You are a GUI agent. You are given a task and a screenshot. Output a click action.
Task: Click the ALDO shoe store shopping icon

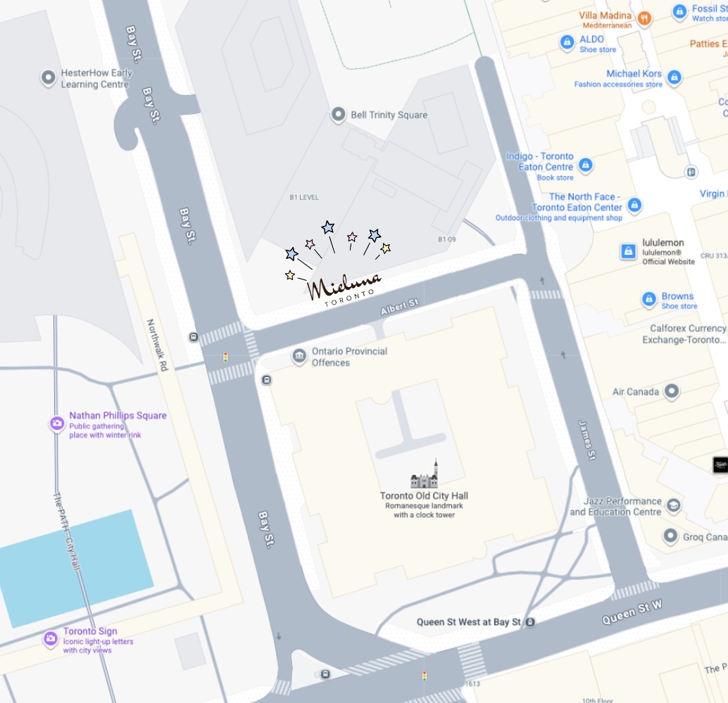pos(567,42)
